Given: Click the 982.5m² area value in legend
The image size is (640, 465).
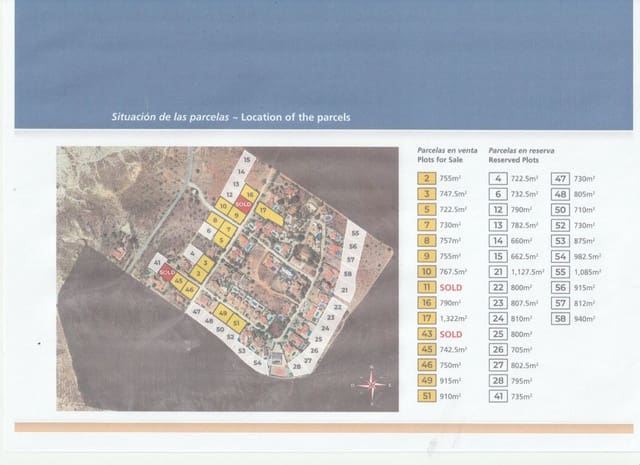Looking at the screenshot, I should pos(587,256).
